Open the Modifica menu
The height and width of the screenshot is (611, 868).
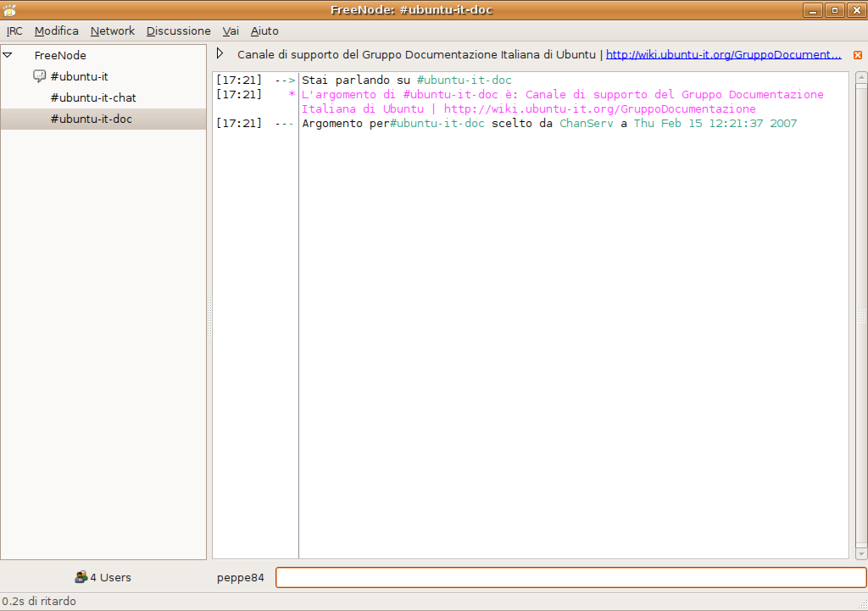[x=57, y=31]
